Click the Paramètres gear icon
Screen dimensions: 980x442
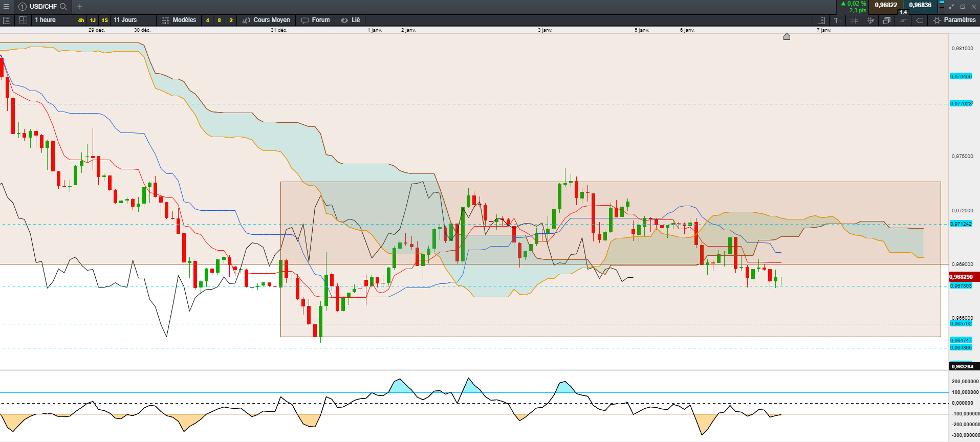click(x=937, y=20)
